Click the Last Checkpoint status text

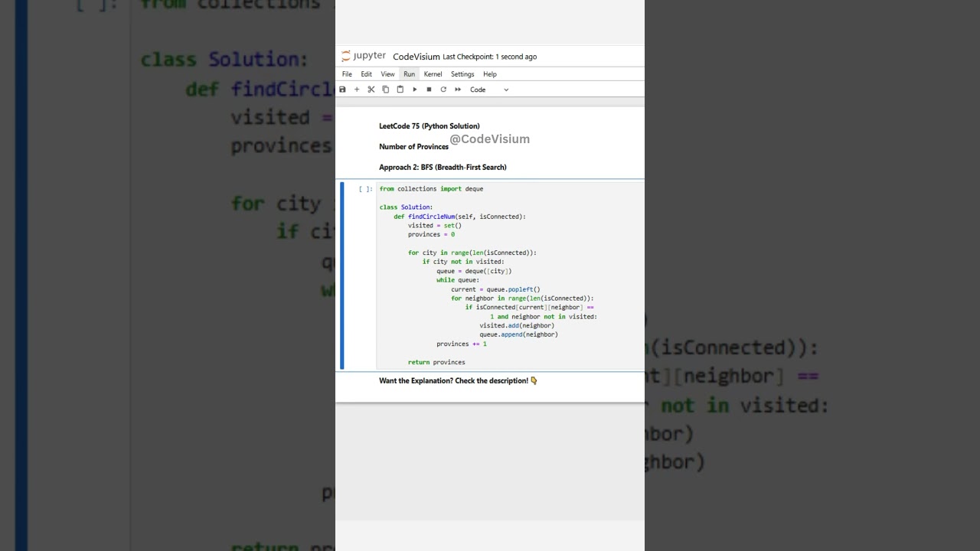(490, 57)
